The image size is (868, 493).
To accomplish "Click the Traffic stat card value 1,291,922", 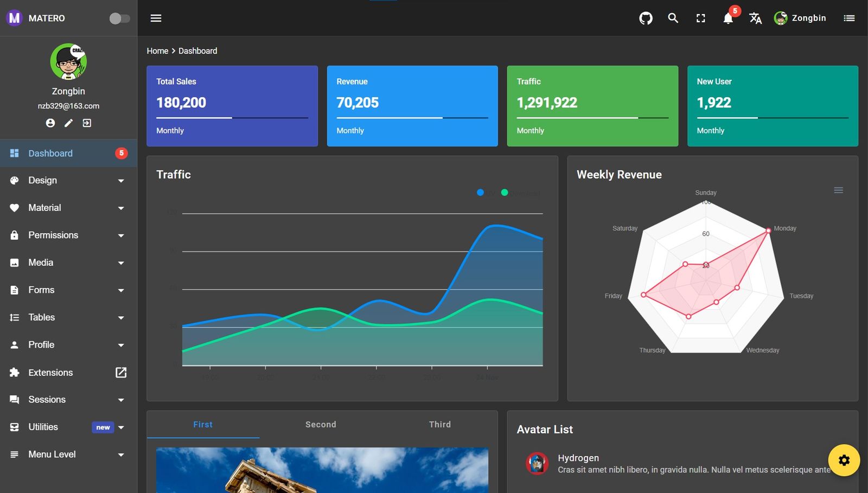I will click(x=547, y=103).
